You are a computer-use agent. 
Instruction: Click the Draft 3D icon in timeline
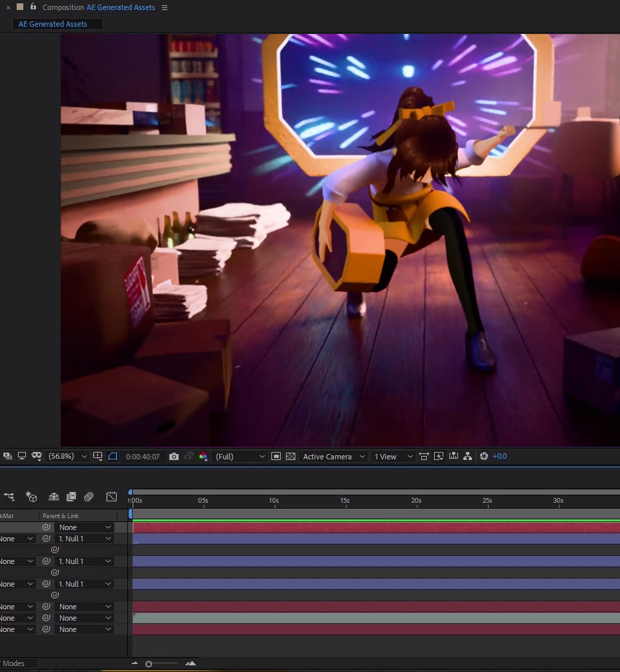[x=31, y=497]
